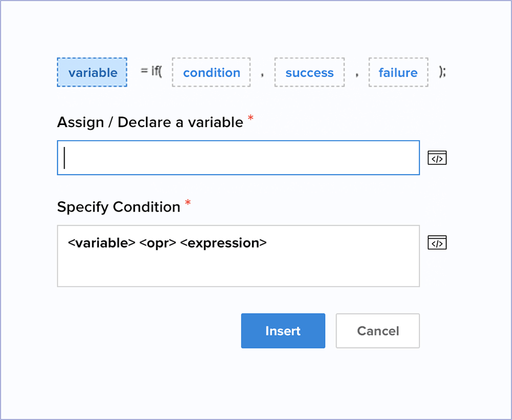The width and height of the screenshot is (512, 420).
Task: Select the highlighted 'variable' placeholder chip
Action: coord(92,72)
